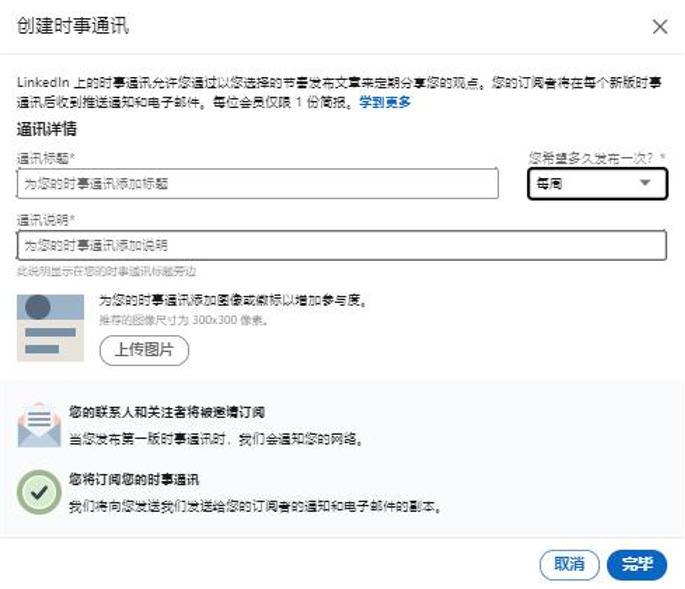
Task: Click the 通讯详情 section heading
Action: (47, 129)
